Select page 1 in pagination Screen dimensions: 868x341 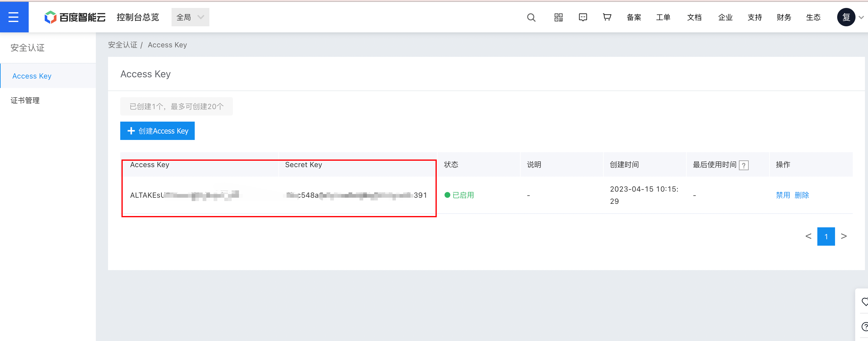tap(826, 236)
